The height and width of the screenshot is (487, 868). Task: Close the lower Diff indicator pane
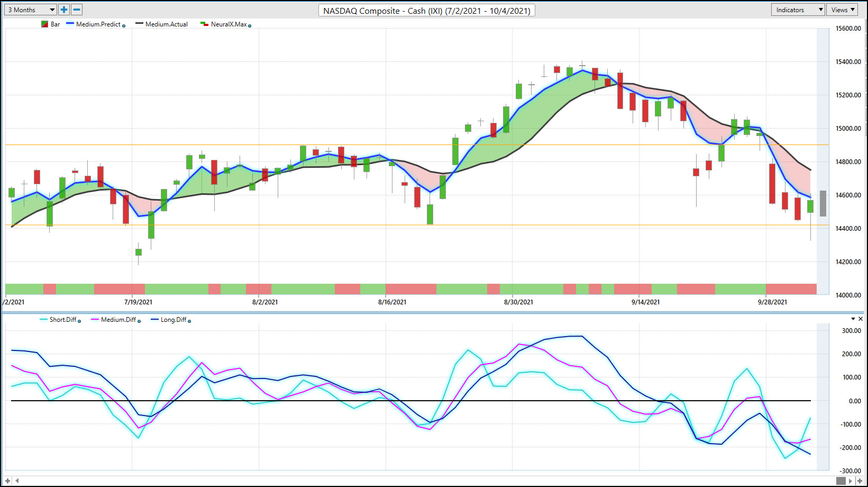tap(861, 319)
